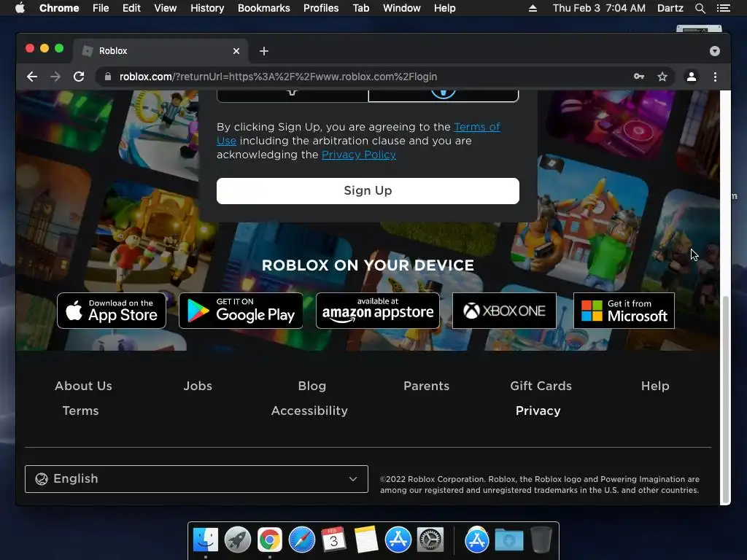Click the page vertical scrollbar
This screenshot has height=560, width=747.
click(x=726, y=399)
